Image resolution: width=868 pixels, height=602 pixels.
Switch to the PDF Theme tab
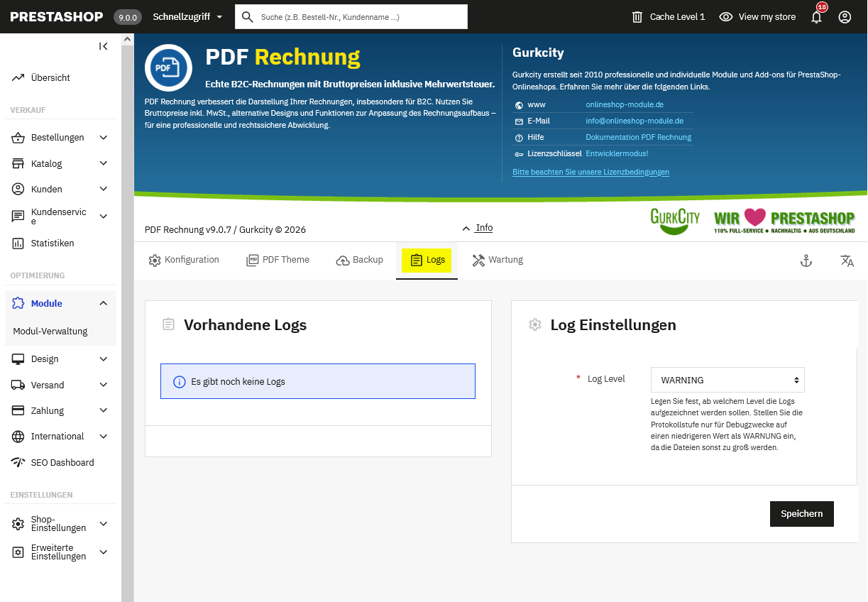click(x=278, y=261)
